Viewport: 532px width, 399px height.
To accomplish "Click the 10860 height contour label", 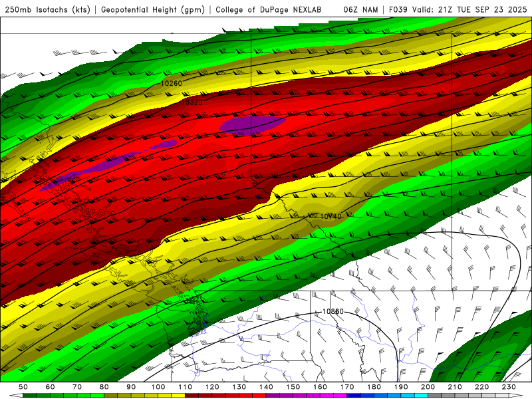I will coord(333,311).
